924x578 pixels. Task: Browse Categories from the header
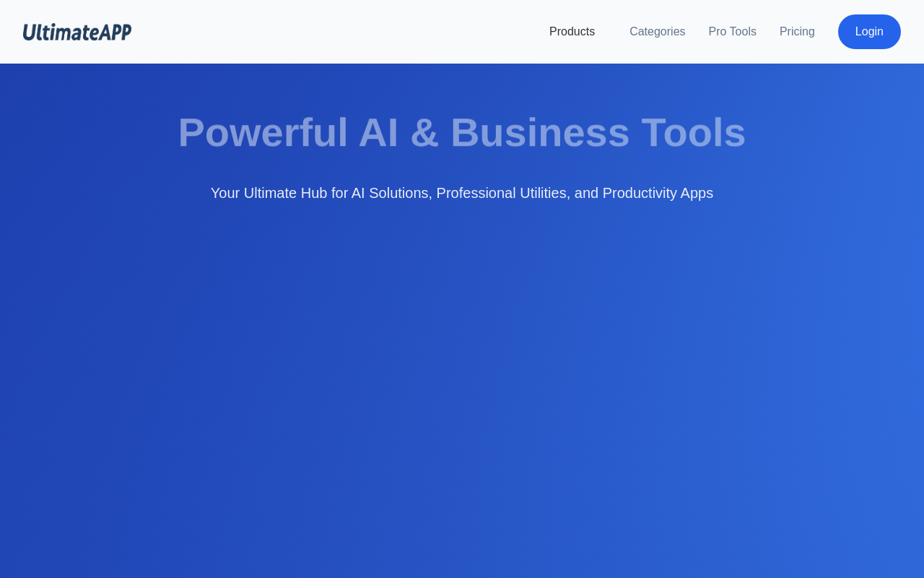point(657,32)
